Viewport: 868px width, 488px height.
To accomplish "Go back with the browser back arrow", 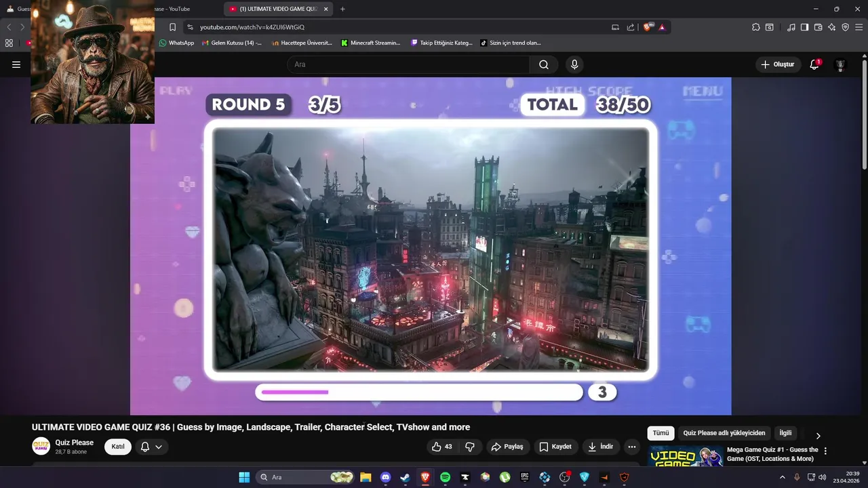I will coord(9,27).
